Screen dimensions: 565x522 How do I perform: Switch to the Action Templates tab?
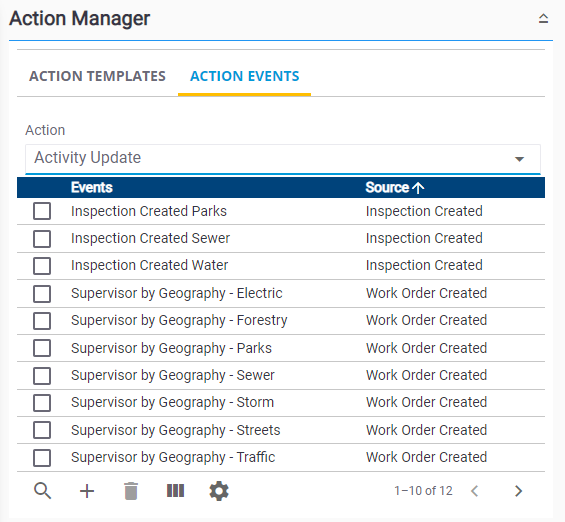pos(97,76)
